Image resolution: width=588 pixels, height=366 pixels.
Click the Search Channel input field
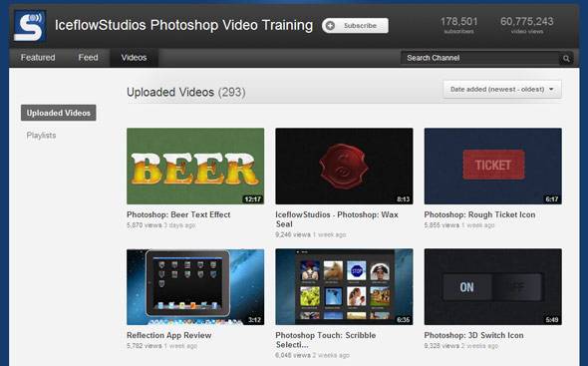click(x=480, y=58)
